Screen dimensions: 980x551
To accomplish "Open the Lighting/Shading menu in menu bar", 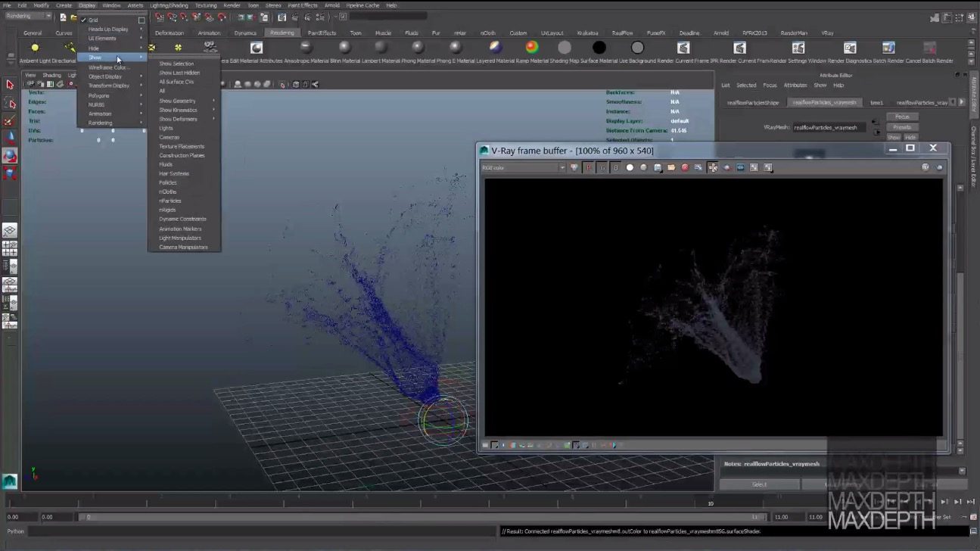I will 168,5.
